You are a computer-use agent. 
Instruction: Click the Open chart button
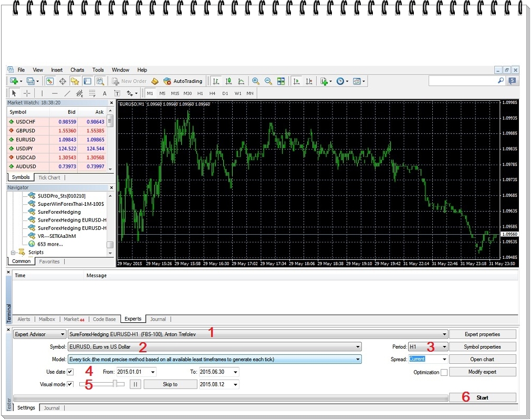pyautogui.click(x=483, y=360)
